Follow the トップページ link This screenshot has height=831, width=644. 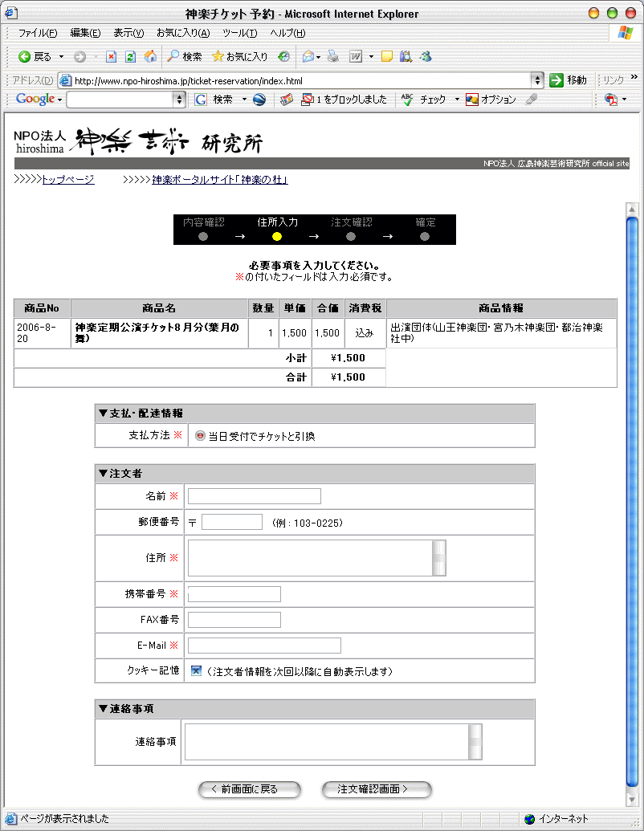click(68, 179)
